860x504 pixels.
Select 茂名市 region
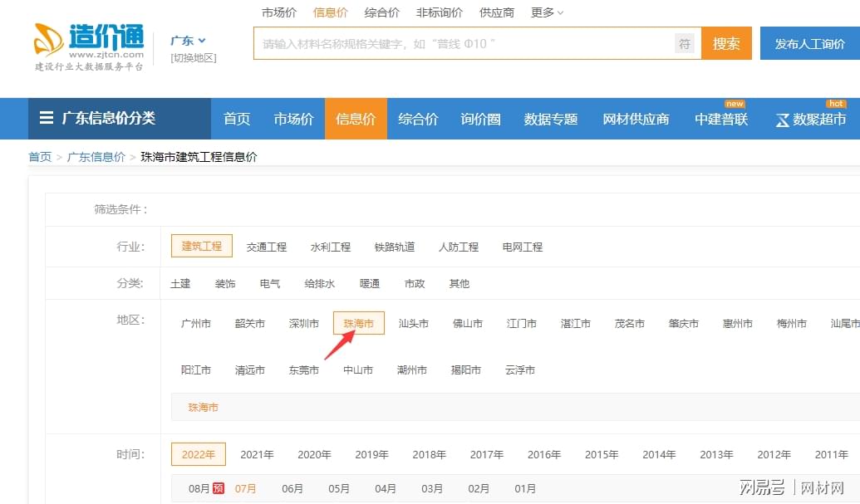(629, 324)
